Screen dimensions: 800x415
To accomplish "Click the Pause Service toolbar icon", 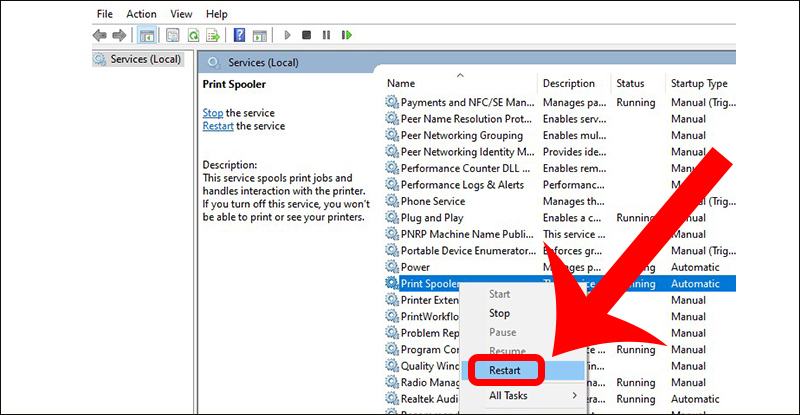I will click(327, 35).
